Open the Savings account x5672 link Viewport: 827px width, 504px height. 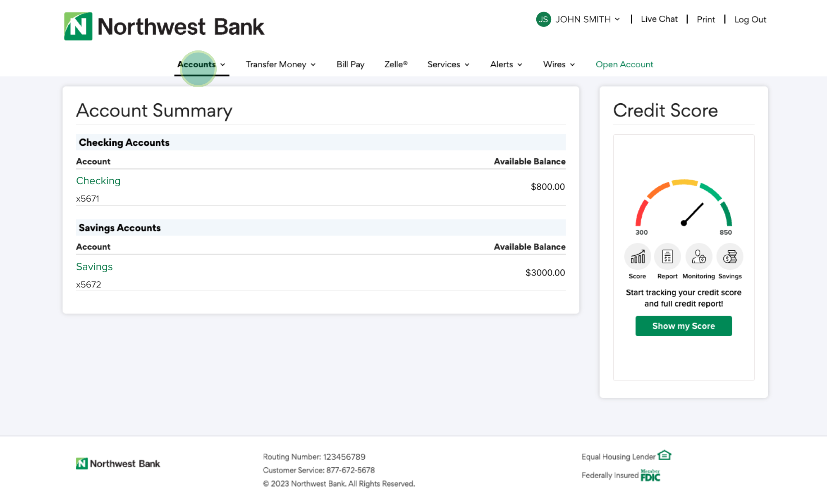[x=94, y=267]
